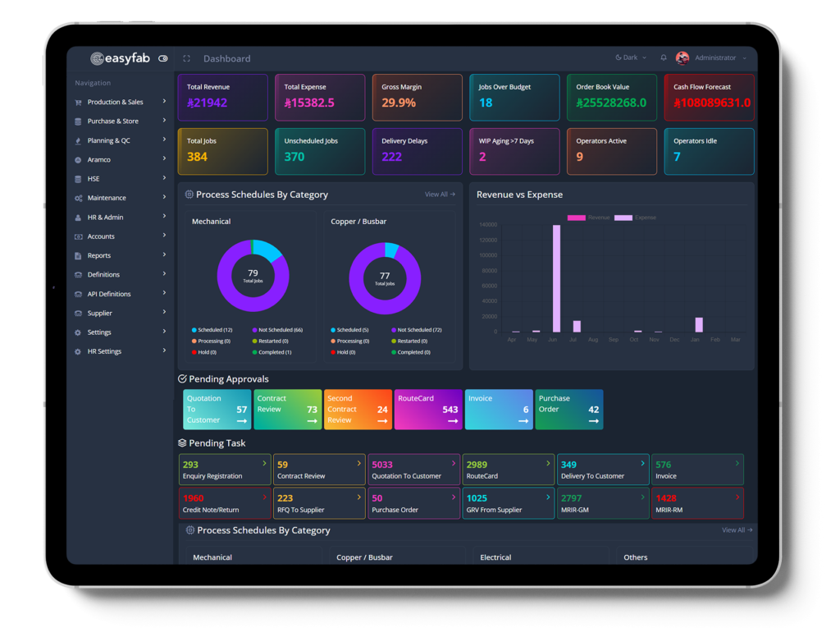Open the HSE menu item
840x628 pixels.
pyautogui.click(x=121, y=179)
